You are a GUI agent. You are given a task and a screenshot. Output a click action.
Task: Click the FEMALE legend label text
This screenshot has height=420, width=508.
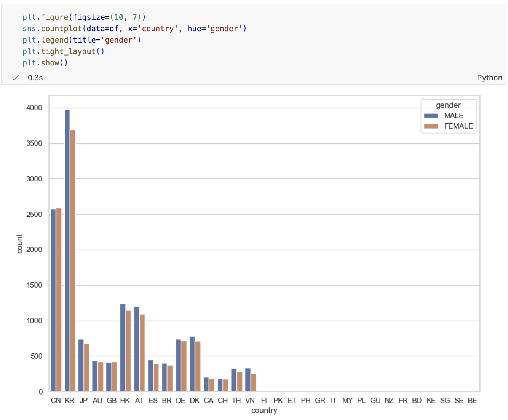[x=458, y=126]
